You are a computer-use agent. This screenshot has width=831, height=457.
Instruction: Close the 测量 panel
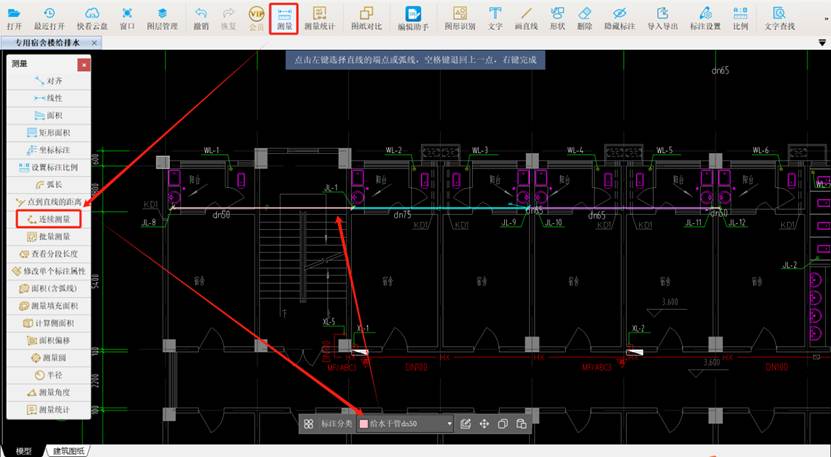pos(84,64)
